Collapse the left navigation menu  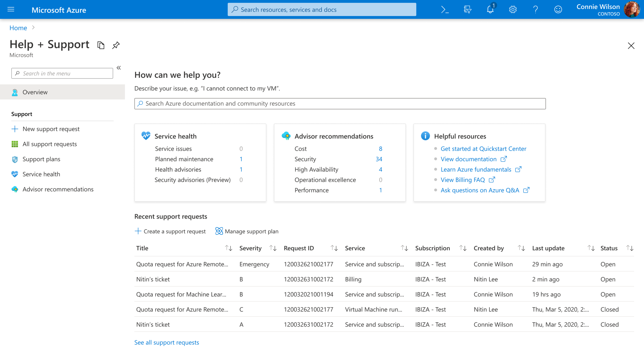pos(119,68)
